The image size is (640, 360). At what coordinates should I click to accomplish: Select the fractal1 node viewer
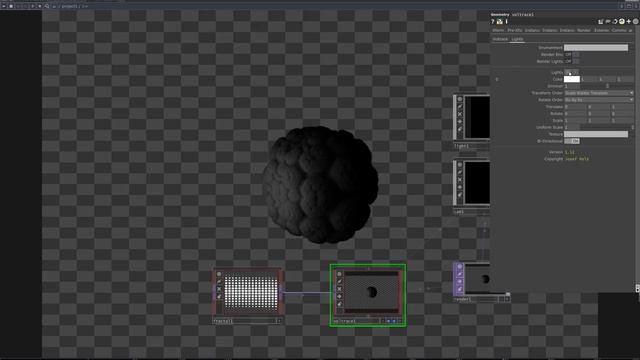coord(251,292)
